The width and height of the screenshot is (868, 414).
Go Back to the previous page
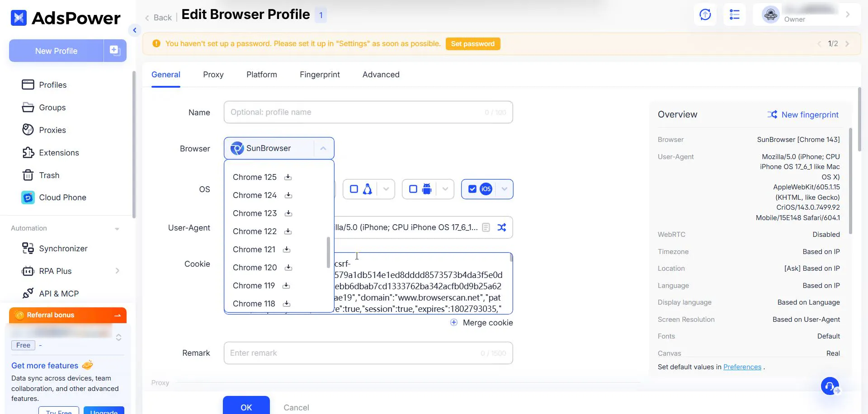158,18
